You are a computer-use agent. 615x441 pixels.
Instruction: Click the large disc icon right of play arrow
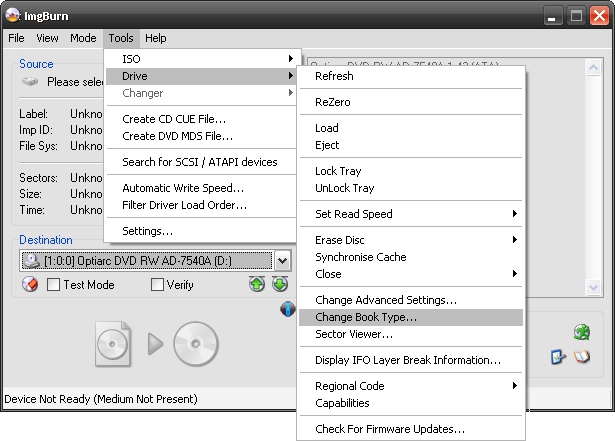pos(196,344)
